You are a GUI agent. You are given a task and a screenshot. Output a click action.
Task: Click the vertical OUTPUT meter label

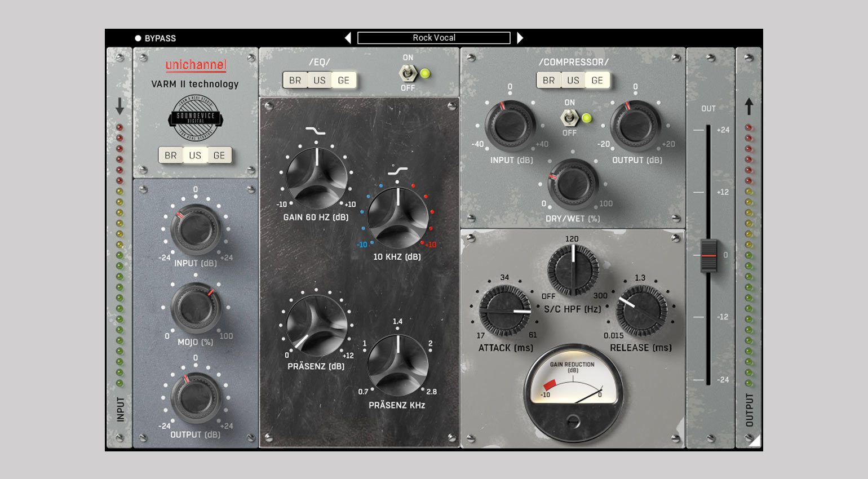(749, 410)
